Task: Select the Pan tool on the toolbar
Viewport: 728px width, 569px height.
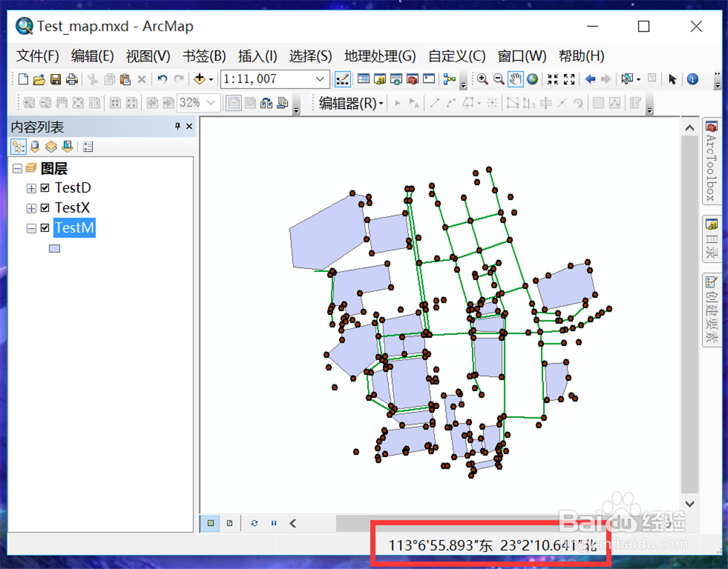Action: (515, 79)
